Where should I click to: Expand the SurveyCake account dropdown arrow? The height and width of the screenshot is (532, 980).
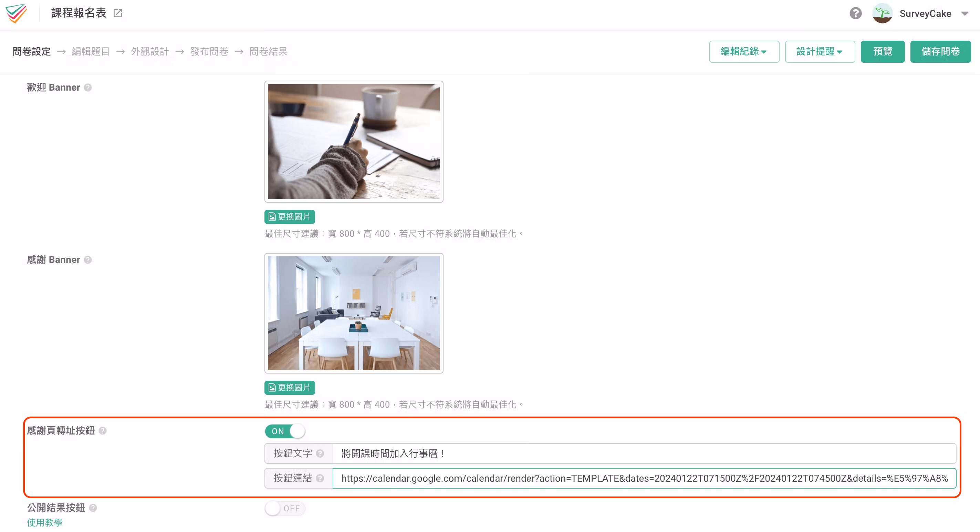(x=965, y=14)
